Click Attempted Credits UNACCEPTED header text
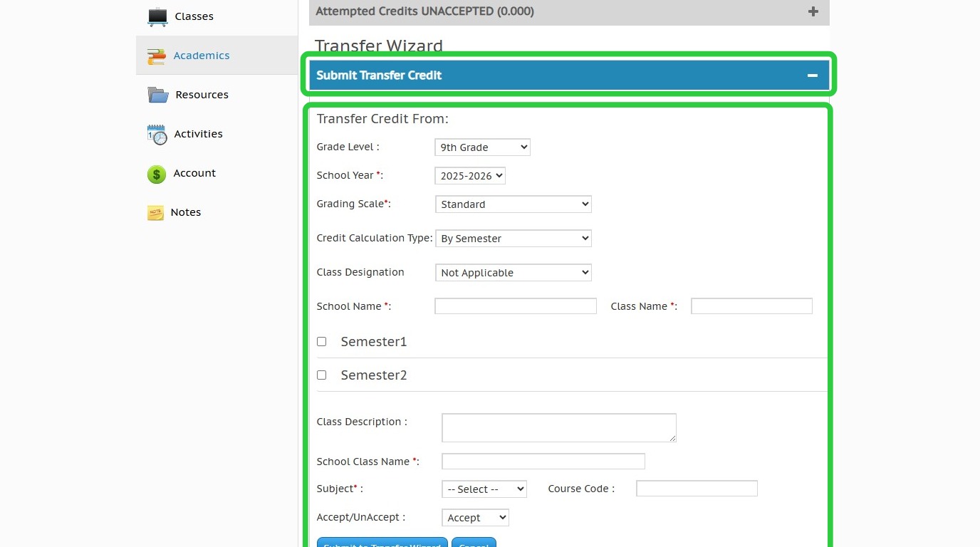This screenshot has width=980, height=547. point(424,11)
